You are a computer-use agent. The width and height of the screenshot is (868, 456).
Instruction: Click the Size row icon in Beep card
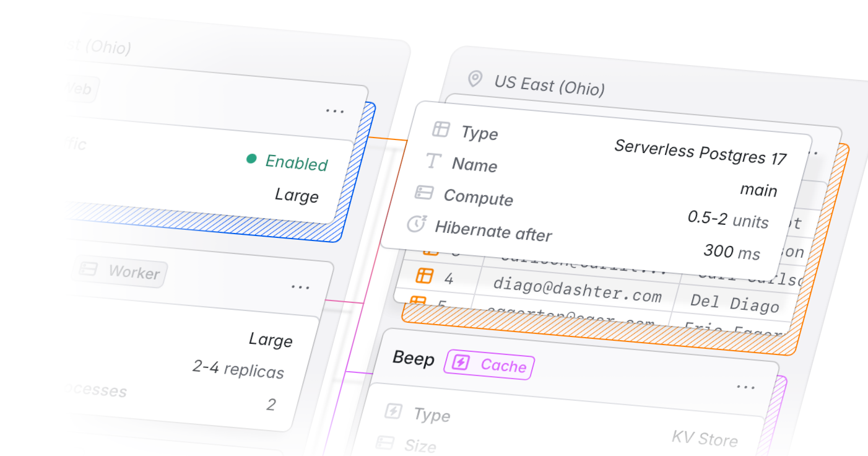[385, 442]
